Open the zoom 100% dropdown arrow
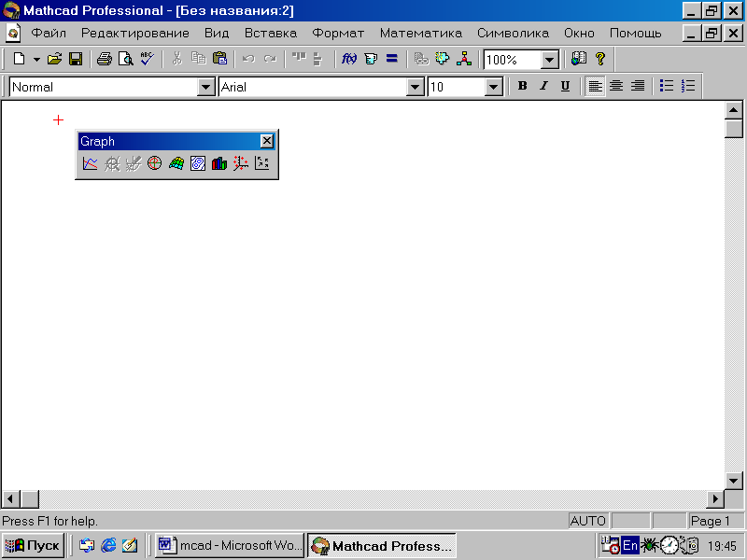This screenshot has width=747, height=560. (549, 60)
